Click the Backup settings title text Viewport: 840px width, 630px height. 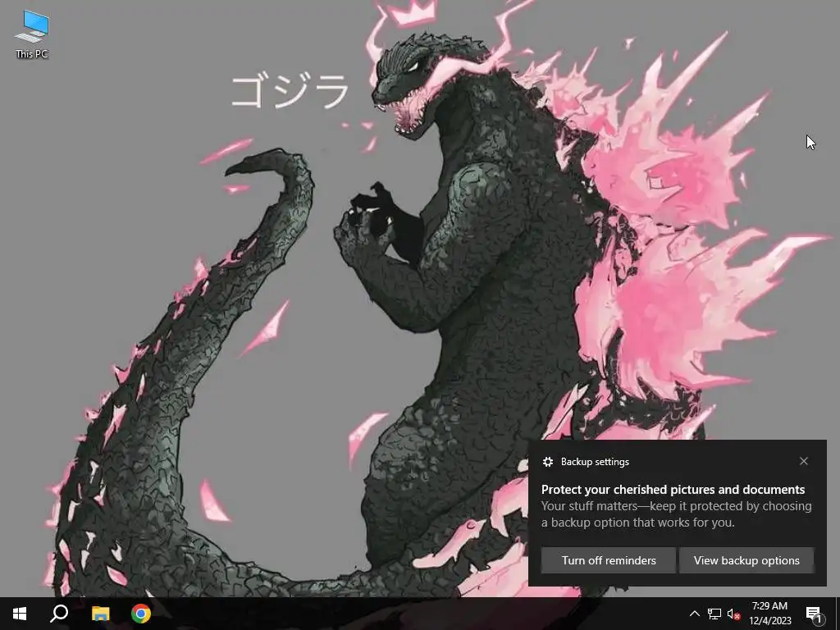click(x=595, y=462)
